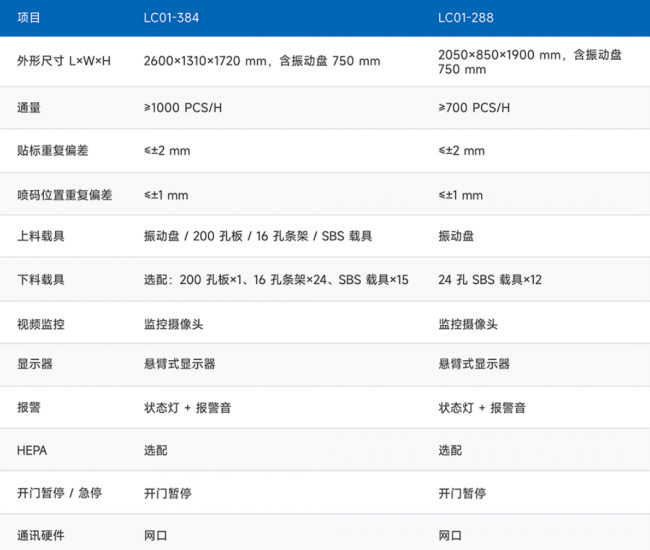Select the 通讯硬件 row label

41,535
